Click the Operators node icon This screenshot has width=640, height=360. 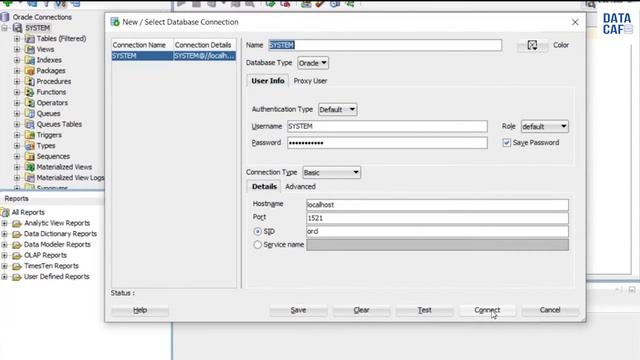(29, 103)
